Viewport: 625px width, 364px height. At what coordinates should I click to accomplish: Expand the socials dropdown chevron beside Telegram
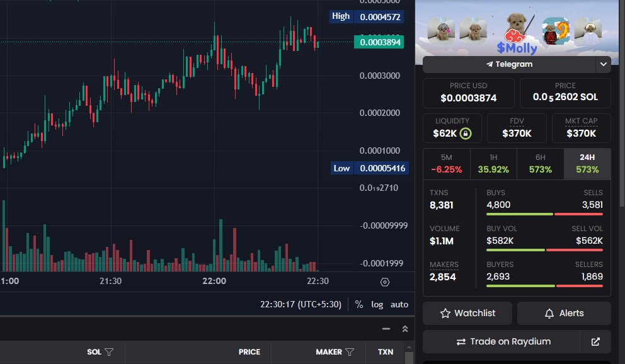pyautogui.click(x=604, y=64)
